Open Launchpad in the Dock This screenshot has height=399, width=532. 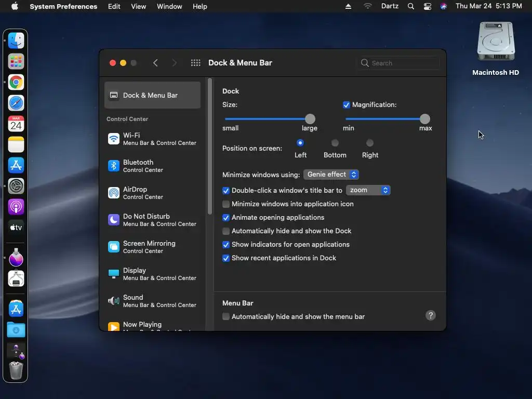pos(16,61)
